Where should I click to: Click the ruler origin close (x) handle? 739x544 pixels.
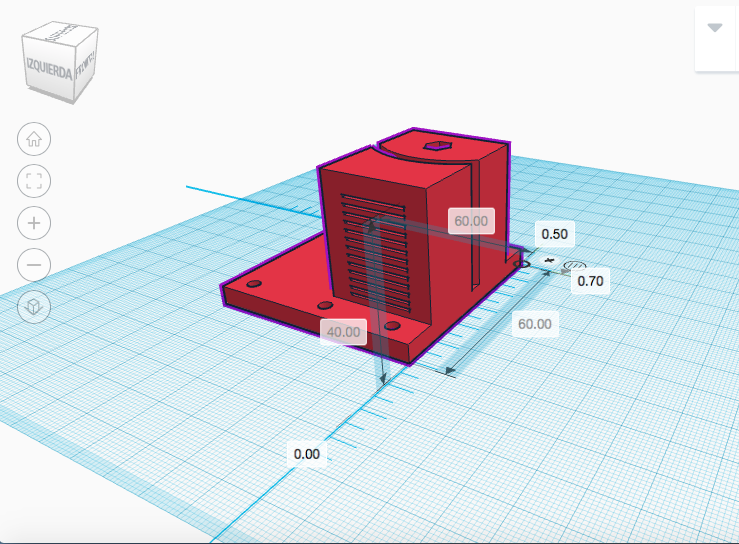[548, 260]
